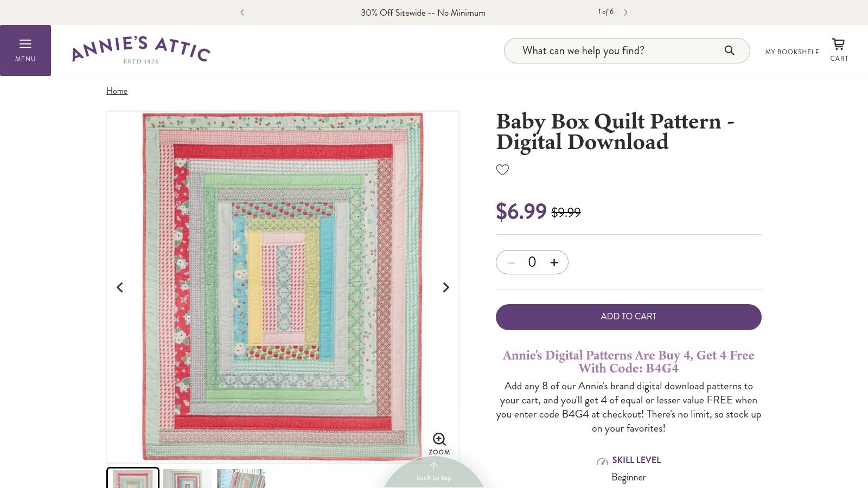This screenshot has height=488, width=868.
Task: Go to previous promo banner message
Action: pyautogui.click(x=242, y=12)
